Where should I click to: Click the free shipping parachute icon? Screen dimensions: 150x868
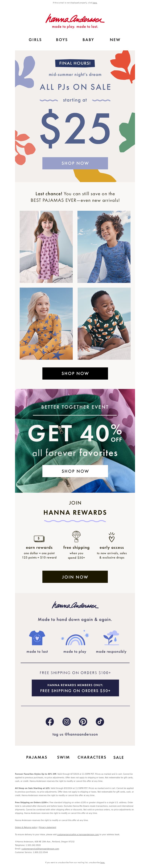click(x=76, y=536)
